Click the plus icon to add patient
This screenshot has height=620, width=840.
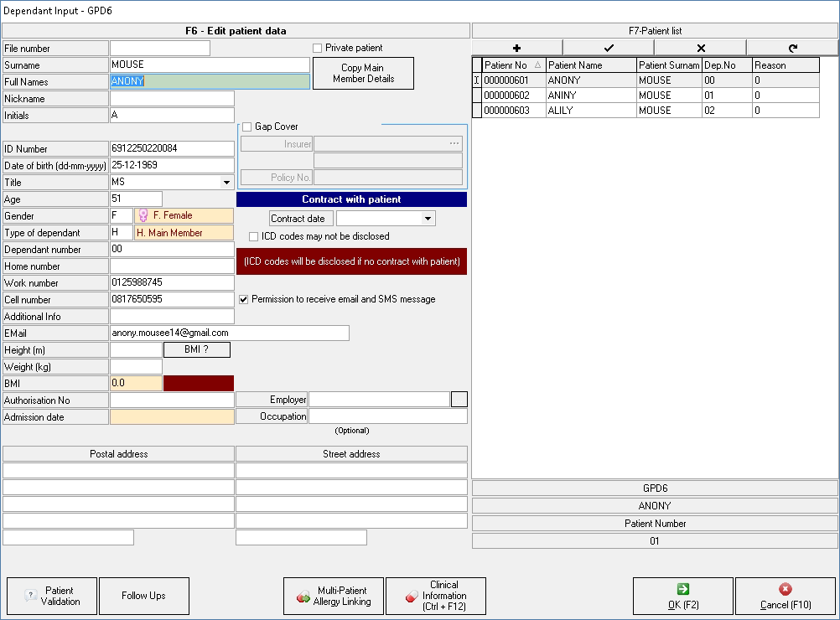point(516,48)
